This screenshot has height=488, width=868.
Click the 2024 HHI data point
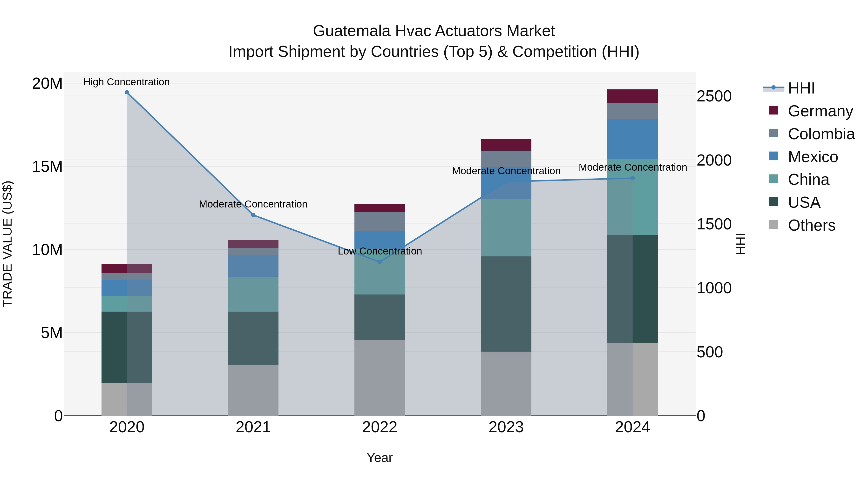[632, 178]
